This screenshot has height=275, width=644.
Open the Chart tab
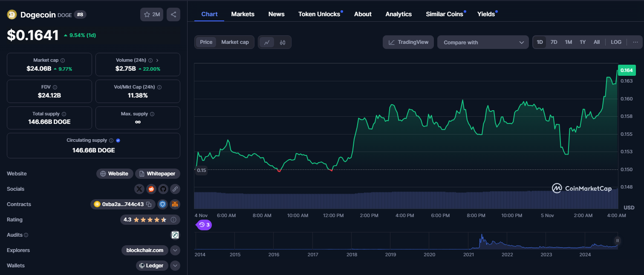(x=209, y=14)
